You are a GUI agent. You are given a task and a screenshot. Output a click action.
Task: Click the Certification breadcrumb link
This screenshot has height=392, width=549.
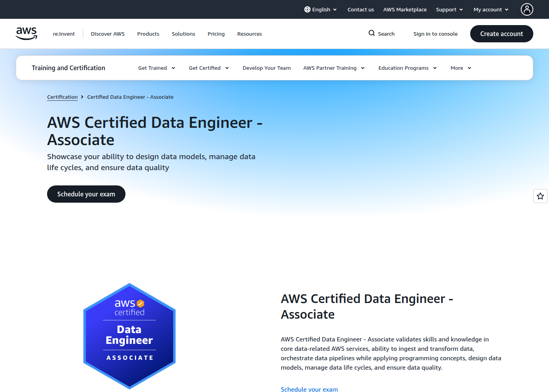[x=62, y=97]
